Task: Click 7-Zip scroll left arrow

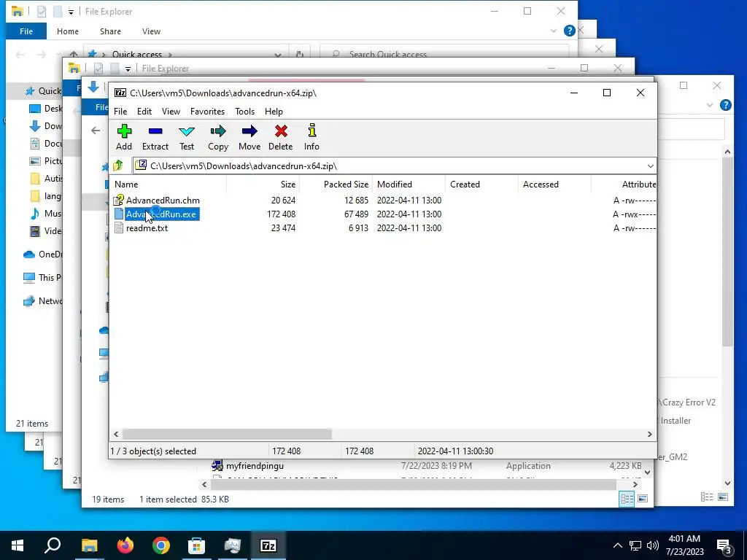Action: pos(116,434)
